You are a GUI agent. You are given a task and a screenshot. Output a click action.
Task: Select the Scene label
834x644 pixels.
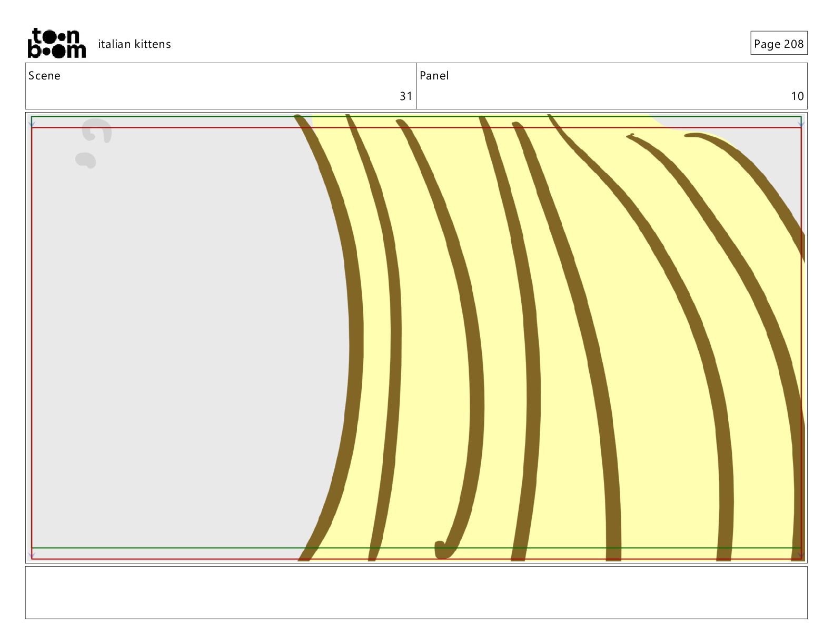[44, 76]
